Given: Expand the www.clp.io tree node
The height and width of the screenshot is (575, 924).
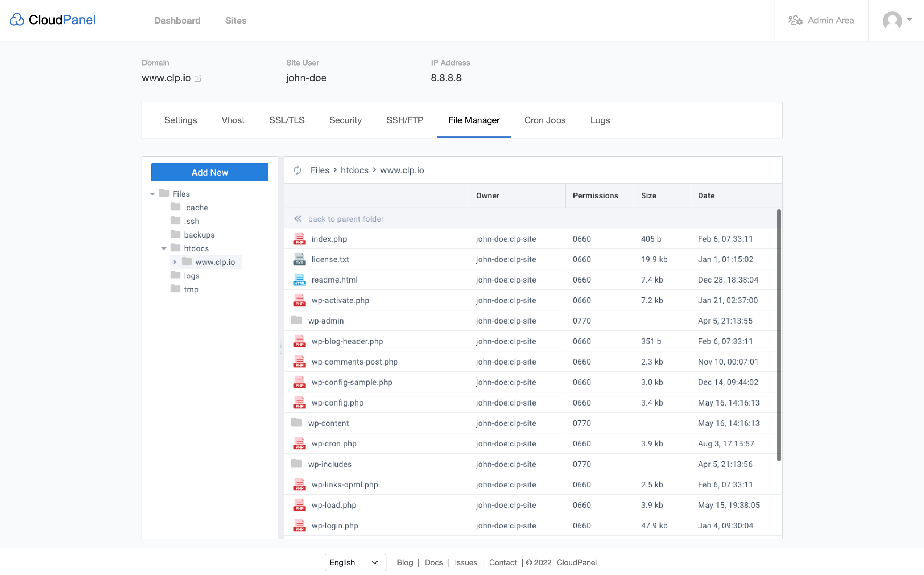Looking at the screenshot, I should tap(175, 262).
